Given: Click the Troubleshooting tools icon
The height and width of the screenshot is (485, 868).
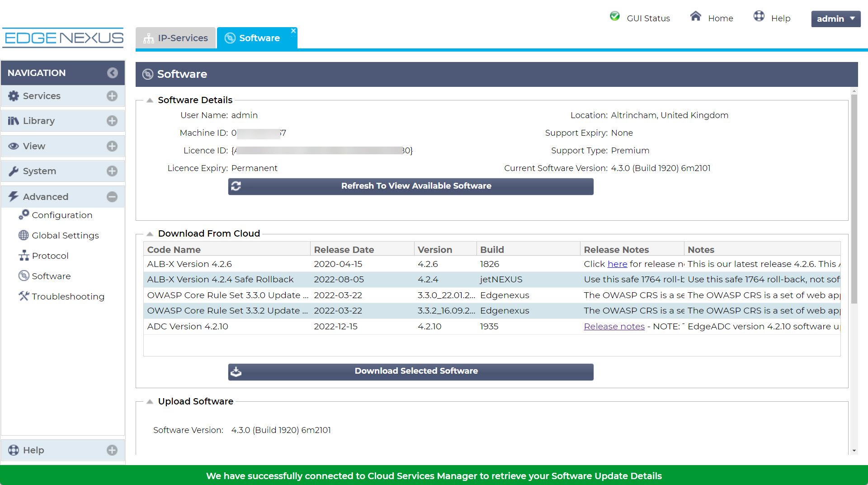Looking at the screenshot, I should (x=24, y=296).
